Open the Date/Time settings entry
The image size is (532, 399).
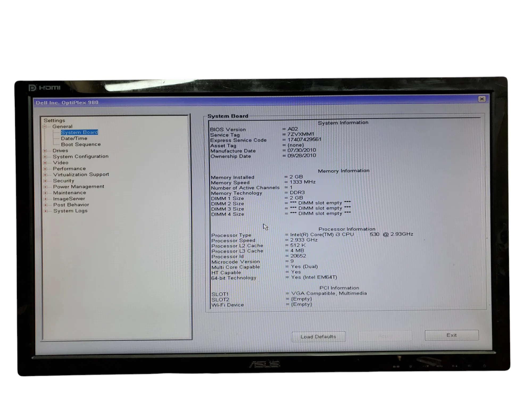74,138
